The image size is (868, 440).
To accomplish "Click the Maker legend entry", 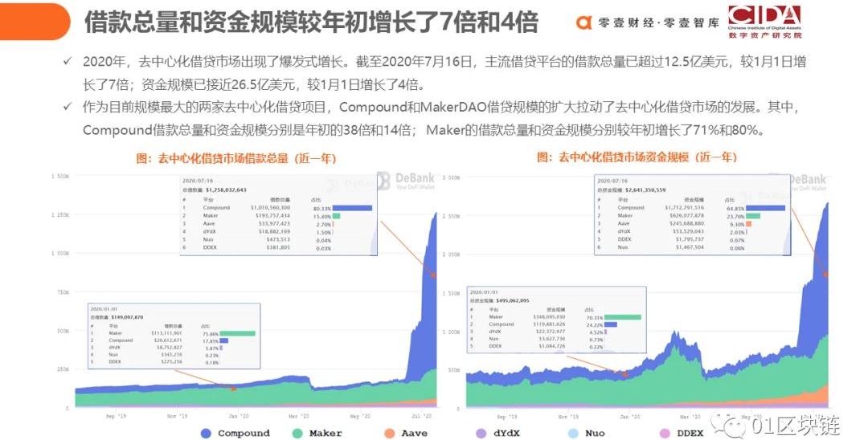I will click(x=317, y=434).
